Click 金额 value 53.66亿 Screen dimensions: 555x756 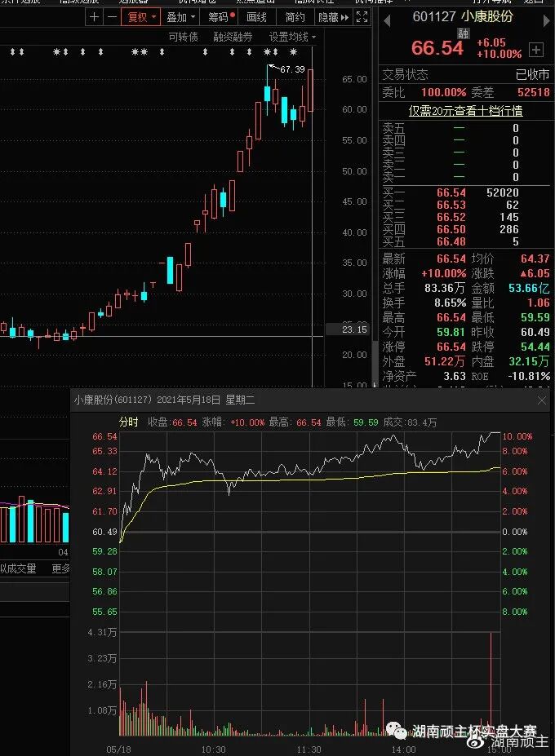(529, 289)
